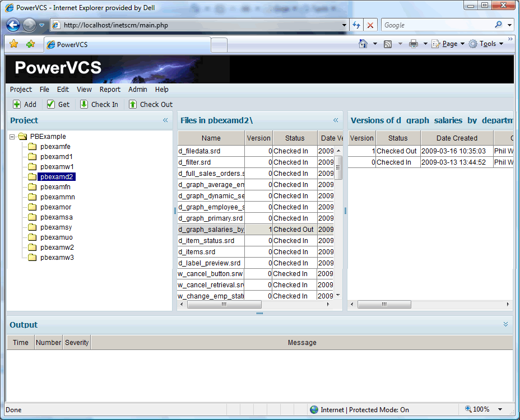
Task: Select the d_filedata.srd file row
Action: coord(256,151)
